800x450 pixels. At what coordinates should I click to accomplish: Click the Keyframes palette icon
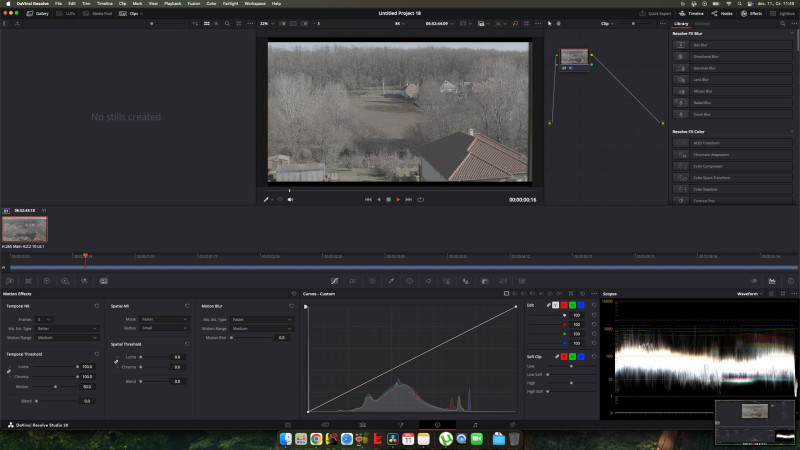point(754,281)
